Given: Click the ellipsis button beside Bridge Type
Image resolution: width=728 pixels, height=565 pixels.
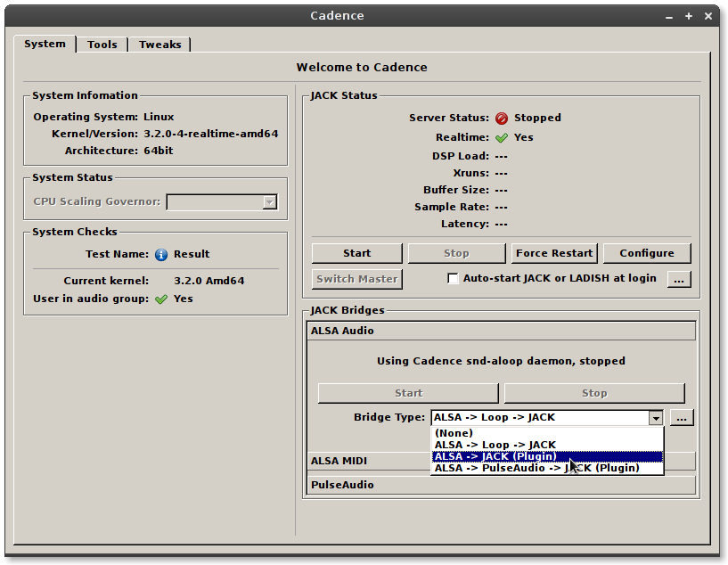Looking at the screenshot, I should pos(682,417).
